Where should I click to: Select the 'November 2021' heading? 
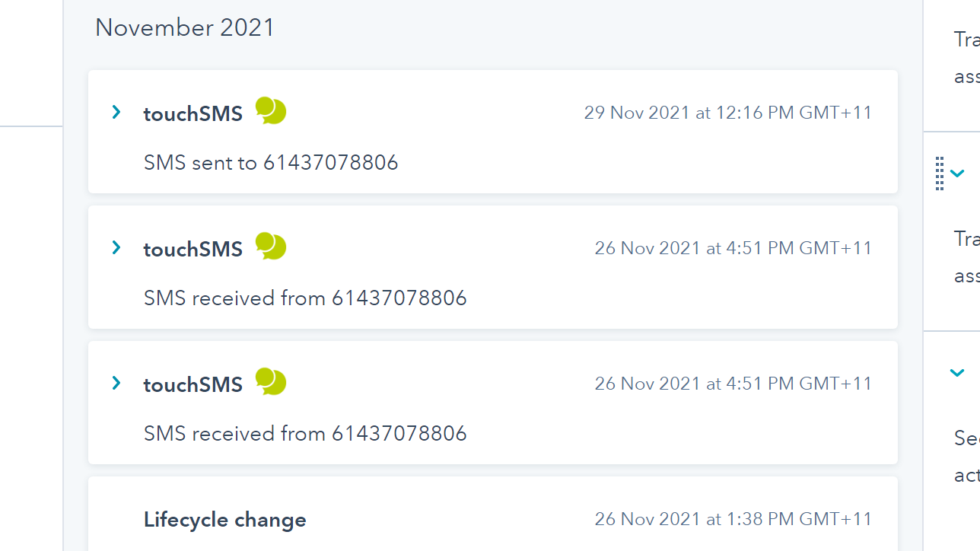184,27
